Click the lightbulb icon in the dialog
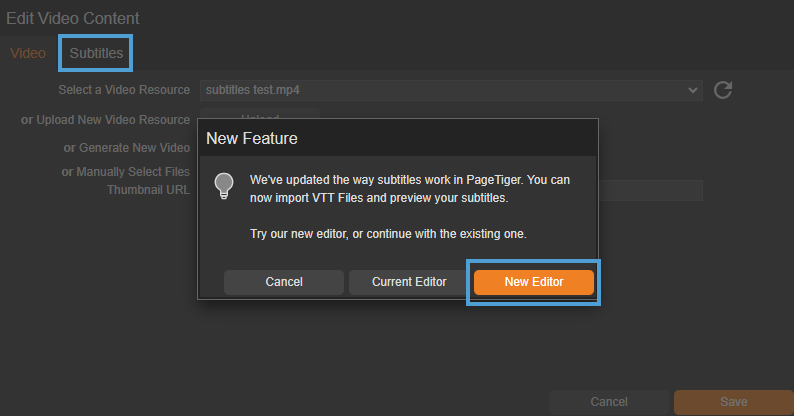The width and height of the screenshot is (794, 416). 224,185
